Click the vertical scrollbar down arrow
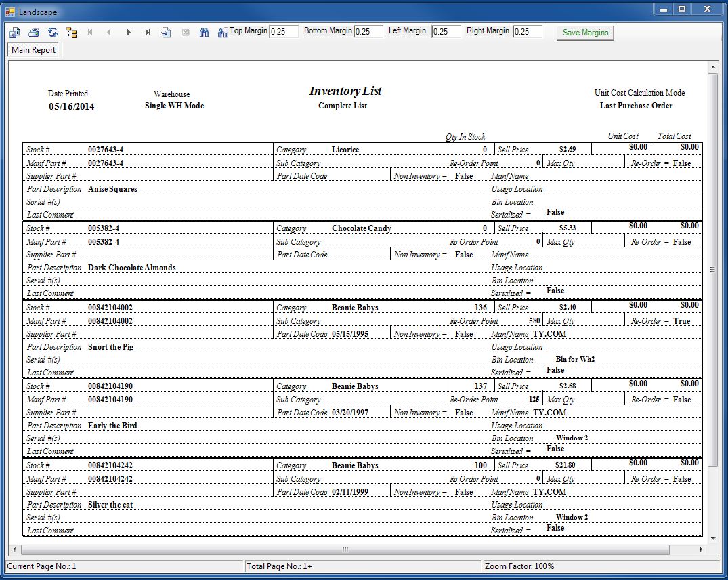 [x=712, y=539]
